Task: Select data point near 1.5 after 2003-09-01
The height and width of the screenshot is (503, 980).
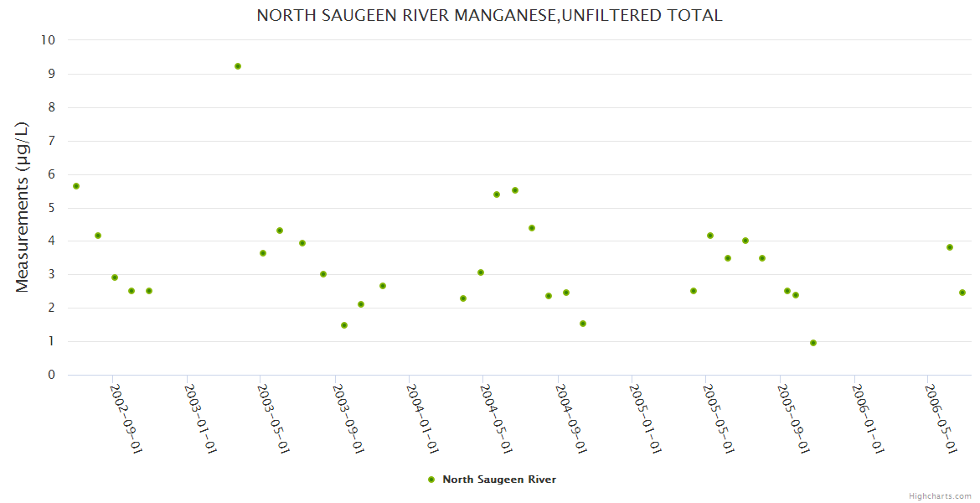Action: (344, 325)
